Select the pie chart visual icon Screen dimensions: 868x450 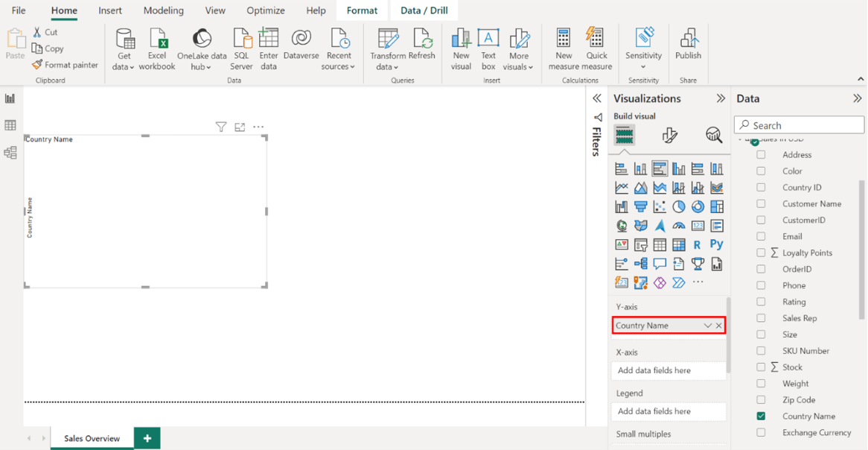point(679,206)
